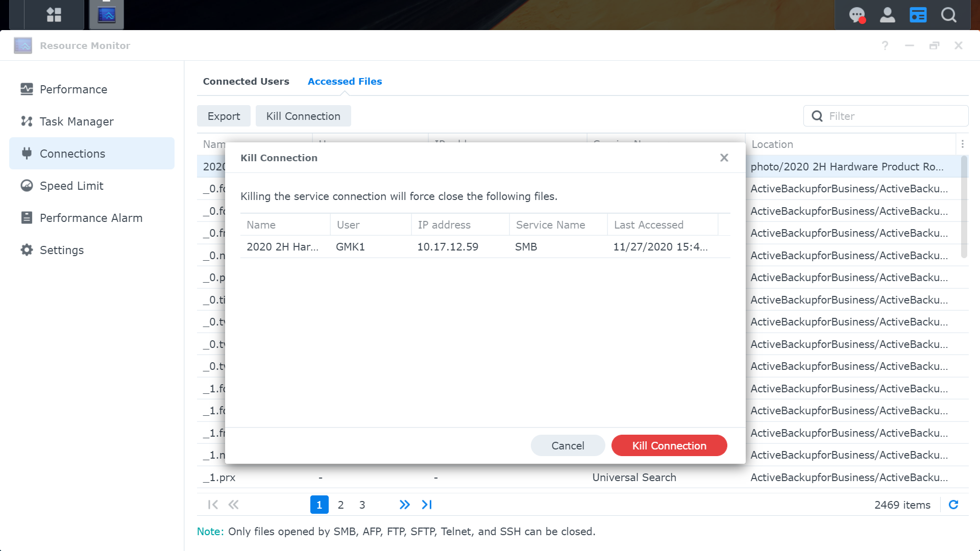The width and height of the screenshot is (980, 551).
Task: Open the Main Menu grid icon
Action: (x=54, y=14)
